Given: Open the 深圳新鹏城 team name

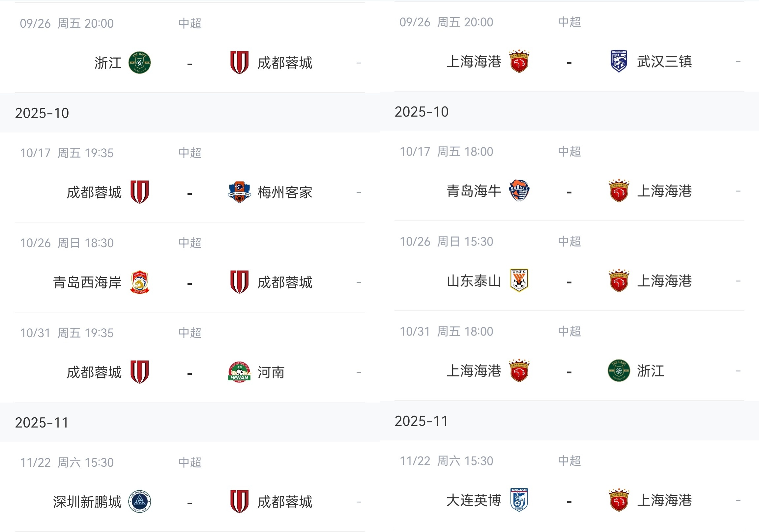Looking at the screenshot, I should (87, 502).
